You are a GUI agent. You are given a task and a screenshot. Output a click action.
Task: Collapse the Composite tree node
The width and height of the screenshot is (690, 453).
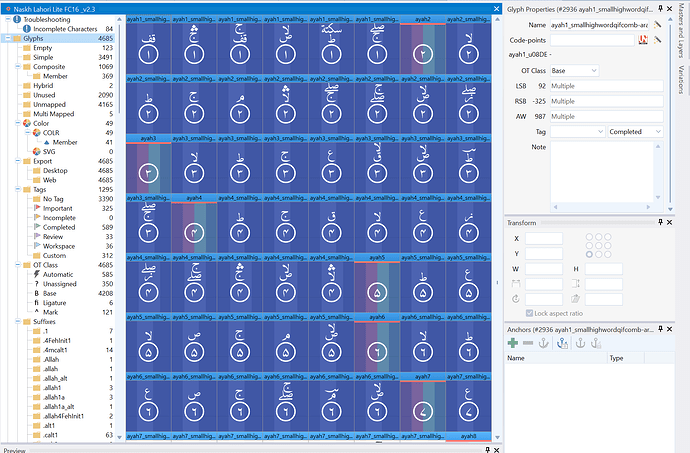tap(18, 66)
